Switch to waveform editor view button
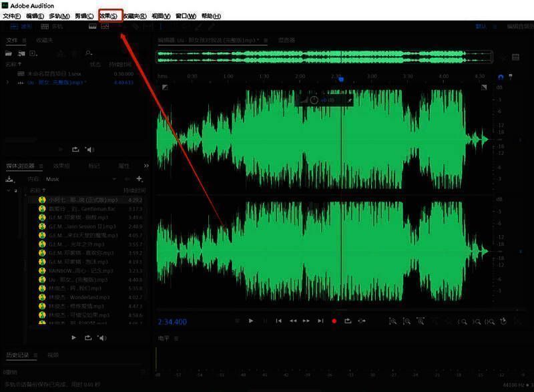Screen dimensions: 534x392 pyautogui.click(x=21, y=27)
